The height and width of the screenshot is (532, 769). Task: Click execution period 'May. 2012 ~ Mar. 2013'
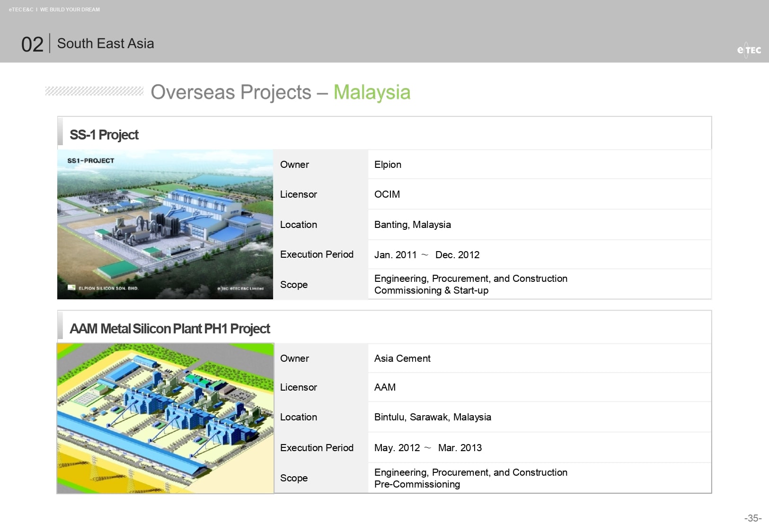(x=428, y=448)
